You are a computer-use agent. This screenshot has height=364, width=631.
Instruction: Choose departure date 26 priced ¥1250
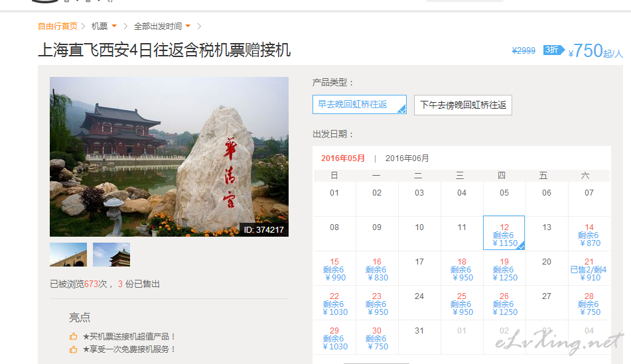coord(504,304)
